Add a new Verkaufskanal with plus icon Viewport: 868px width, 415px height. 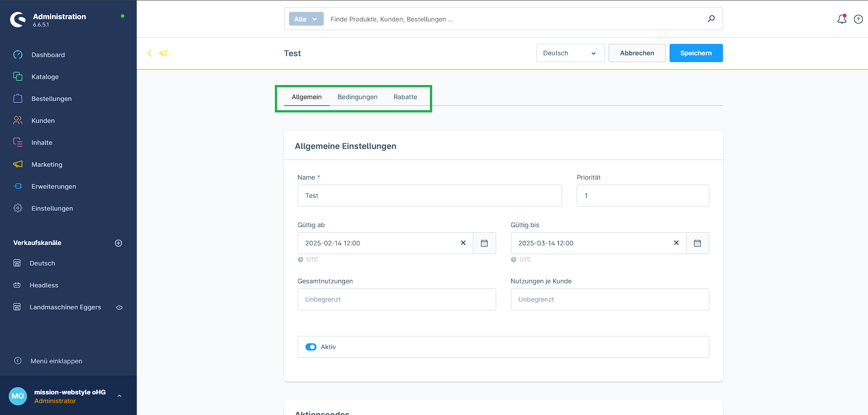point(118,243)
